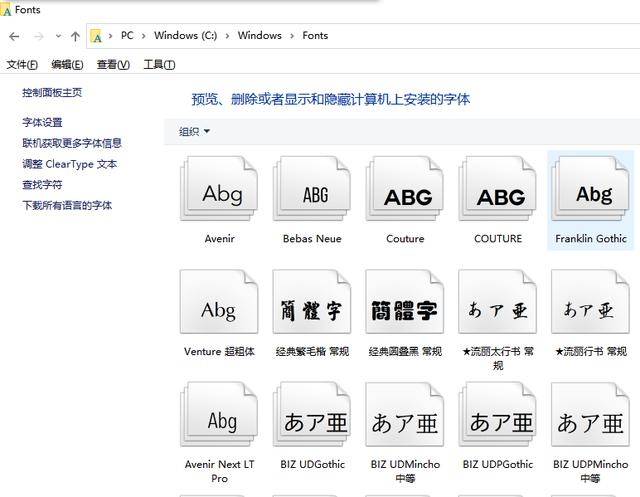The image size is (640, 497).
Task: Open the 工具(T) menu
Action: coord(159,65)
